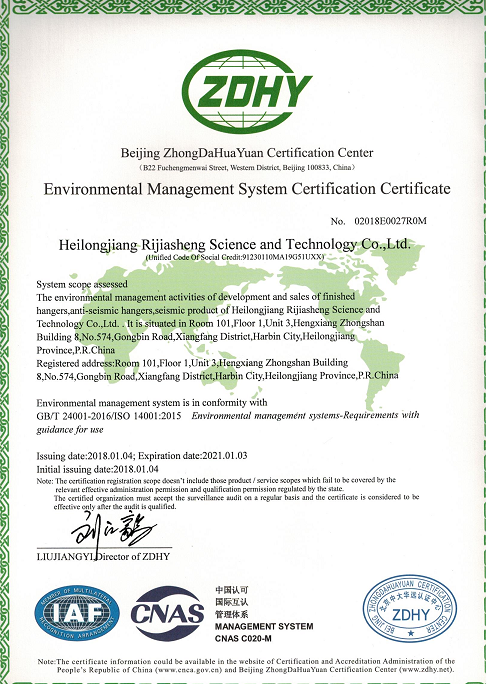Click the Chinese text 中国认可
The image size is (487, 684).
232,590
